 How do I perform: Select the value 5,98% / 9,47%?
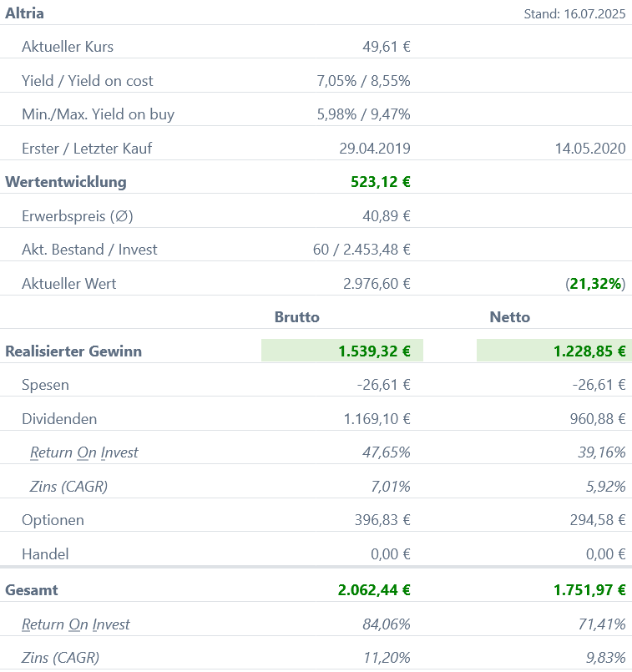(x=364, y=114)
